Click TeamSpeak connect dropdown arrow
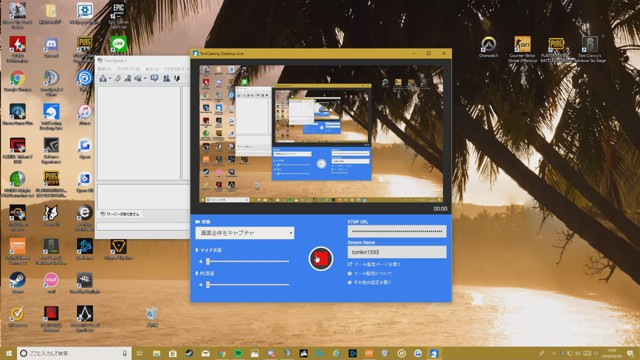 click(110, 79)
